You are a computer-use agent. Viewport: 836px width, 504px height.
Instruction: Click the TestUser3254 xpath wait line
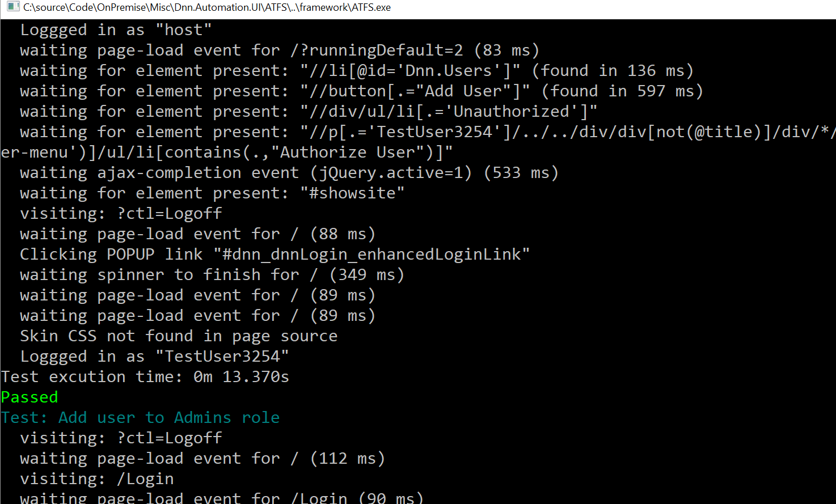427,132
